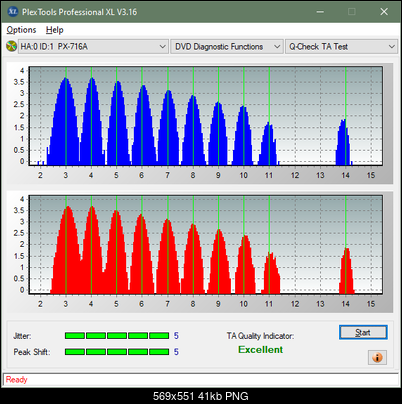This screenshot has height=404, width=402.
Task: Click the Jitter label
Action: [22, 336]
